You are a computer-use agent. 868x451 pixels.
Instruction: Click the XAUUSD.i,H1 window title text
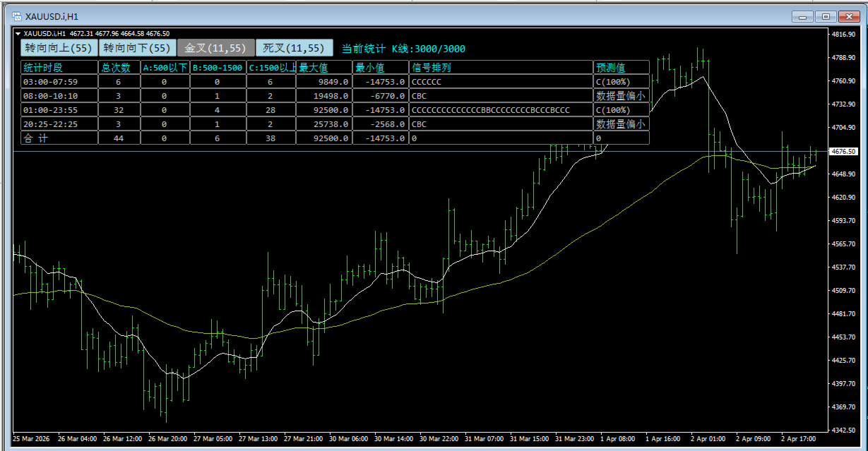pyautogui.click(x=52, y=16)
